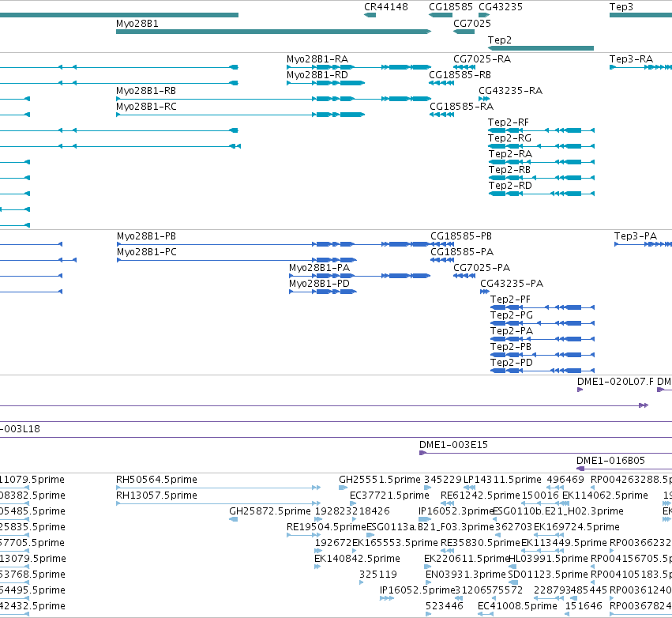672x618 pixels.
Task: Select protein Myo28B1-PD
Action: coord(323,292)
